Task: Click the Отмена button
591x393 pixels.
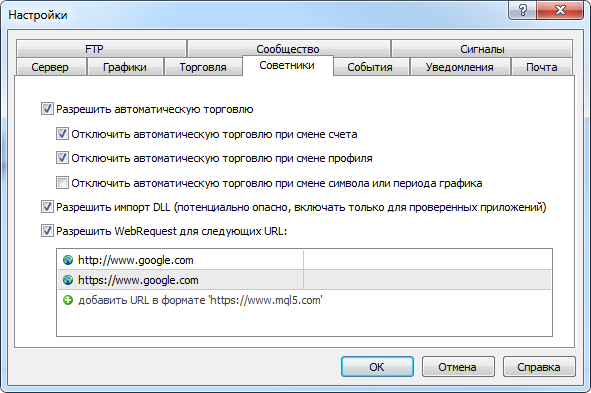Action: click(458, 367)
